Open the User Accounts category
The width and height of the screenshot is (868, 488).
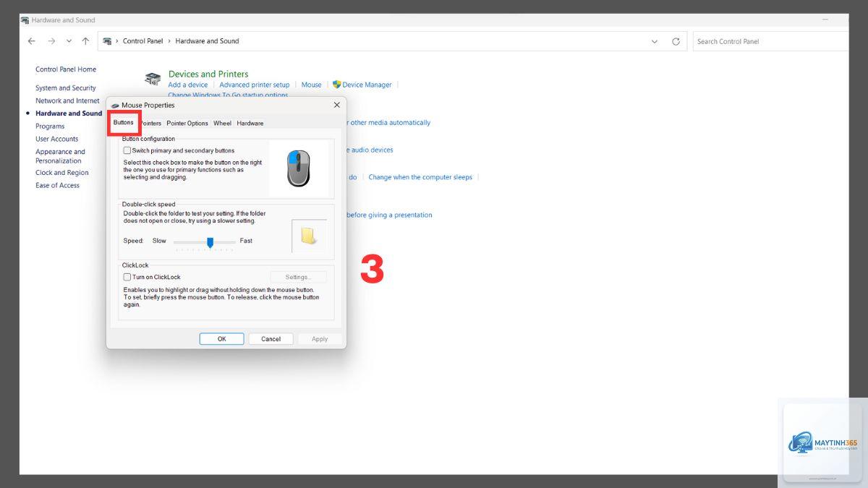pyautogui.click(x=56, y=139)
